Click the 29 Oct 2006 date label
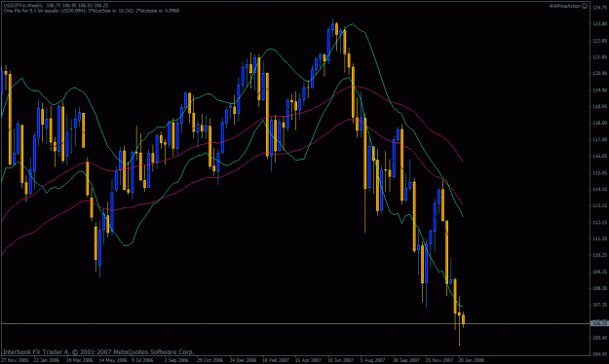 (210, 360)
